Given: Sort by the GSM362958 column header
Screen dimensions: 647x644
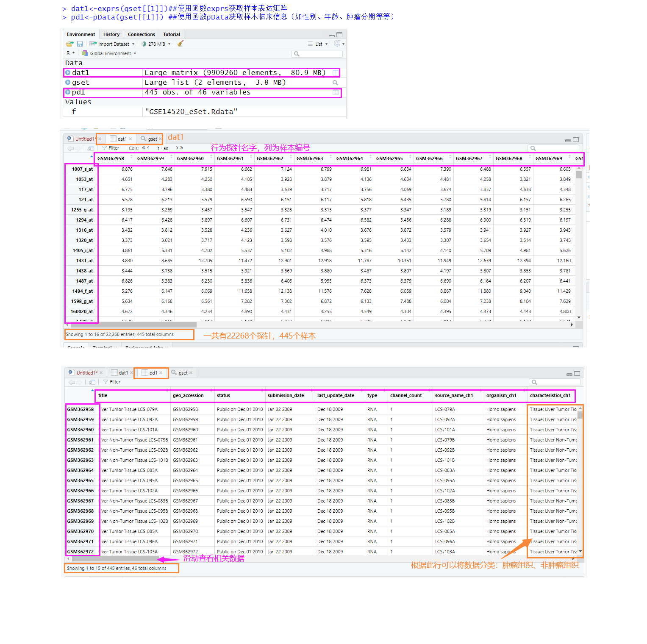Looking at the screenshot, I should 114,158.
